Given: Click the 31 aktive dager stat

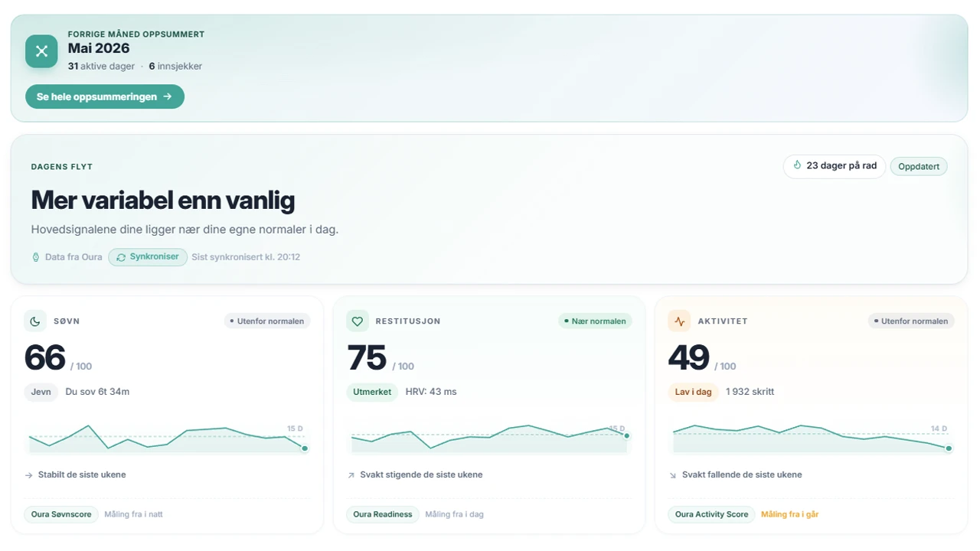Looking at the screenshot, I should 101,67.
